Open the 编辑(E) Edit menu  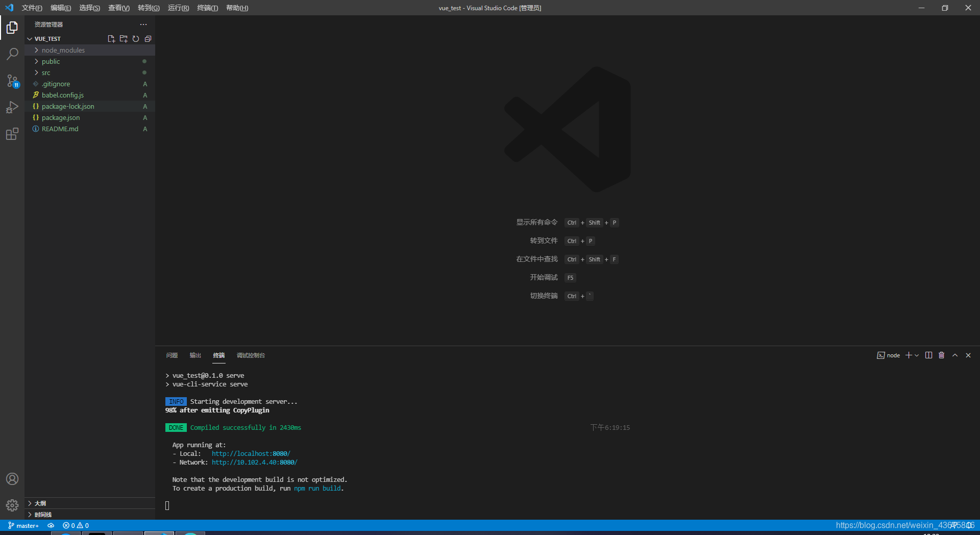61,8
